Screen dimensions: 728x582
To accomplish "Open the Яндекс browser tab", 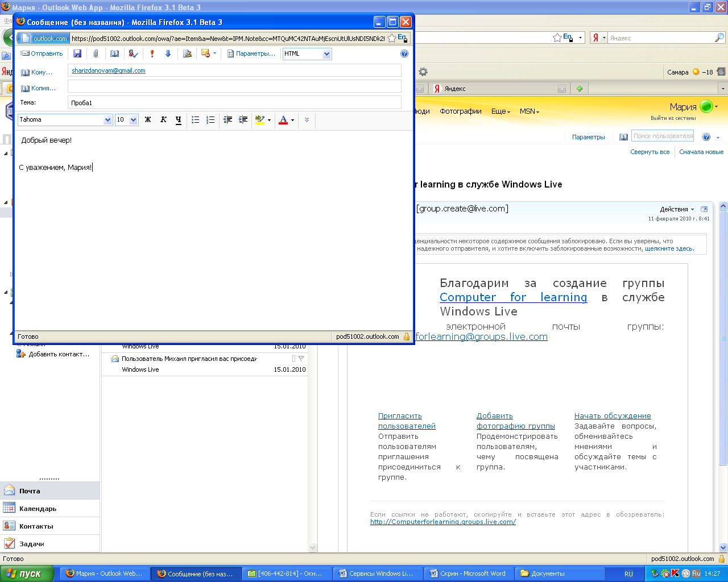I will tap(499, 89).
